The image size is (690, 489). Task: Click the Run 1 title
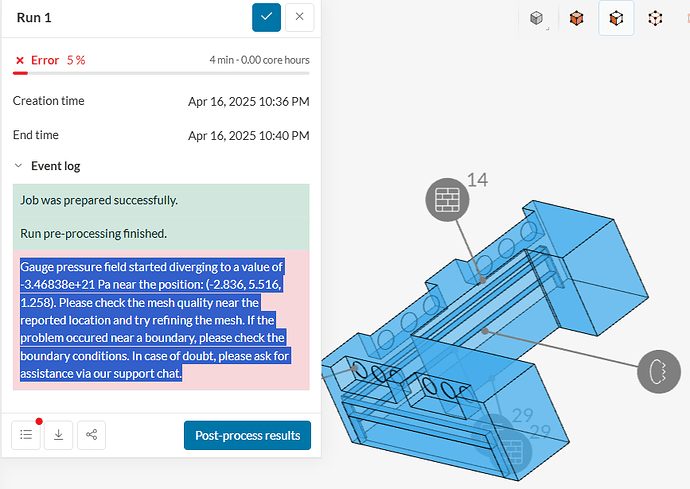34,18
